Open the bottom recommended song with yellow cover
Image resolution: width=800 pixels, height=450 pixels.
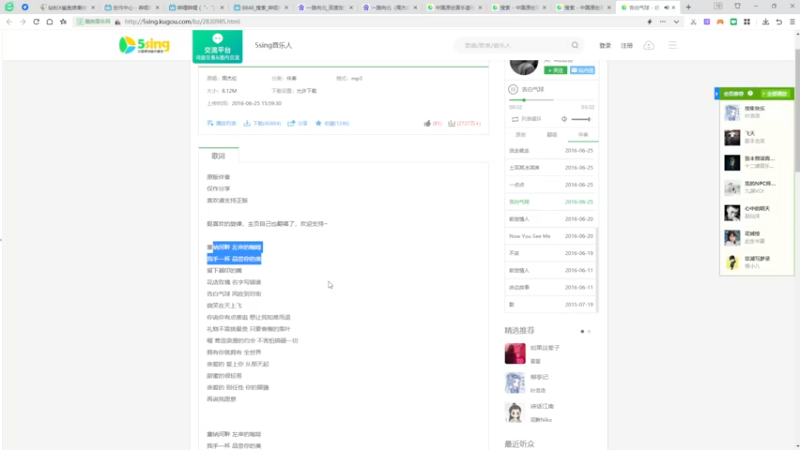click(732, 262)
